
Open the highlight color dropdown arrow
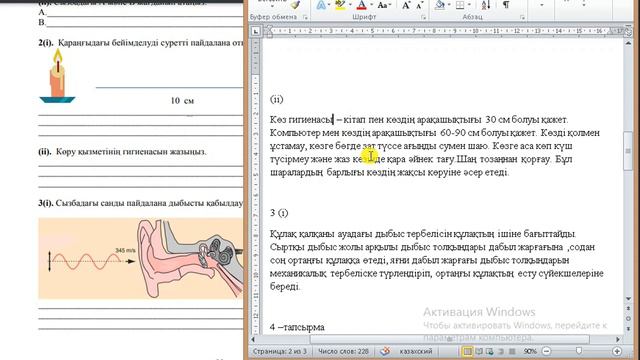click(x=350, y=5)
